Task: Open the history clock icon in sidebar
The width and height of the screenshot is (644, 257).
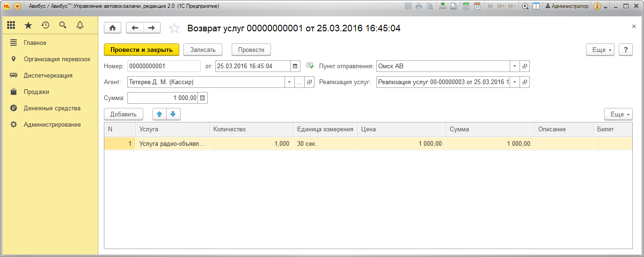Action: [45, 25]
